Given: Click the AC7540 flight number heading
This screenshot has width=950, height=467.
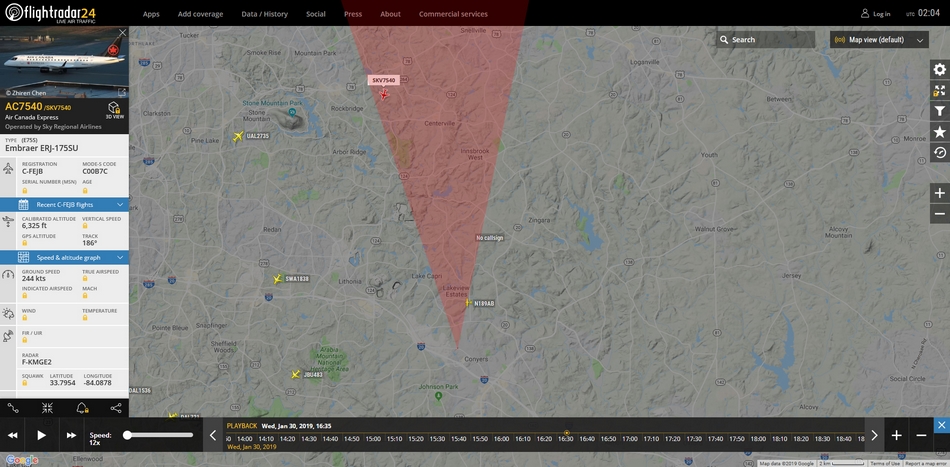Looking at the screenshot, I should (x=23, y=107).
